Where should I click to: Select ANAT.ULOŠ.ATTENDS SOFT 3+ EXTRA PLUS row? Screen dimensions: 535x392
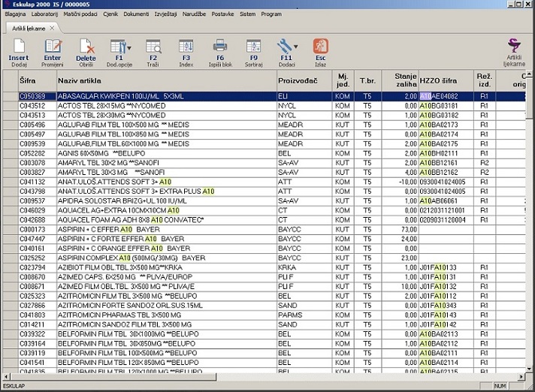264,191
